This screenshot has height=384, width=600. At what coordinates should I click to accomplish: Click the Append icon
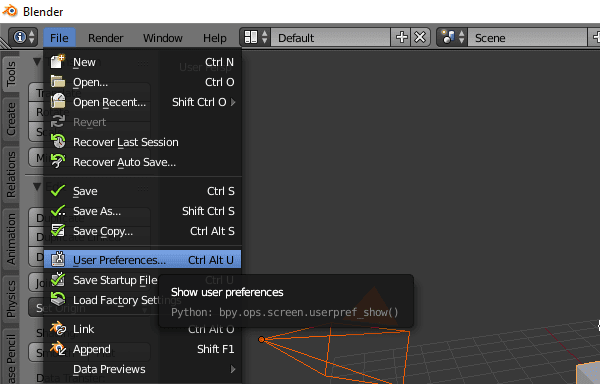point(58,348)
